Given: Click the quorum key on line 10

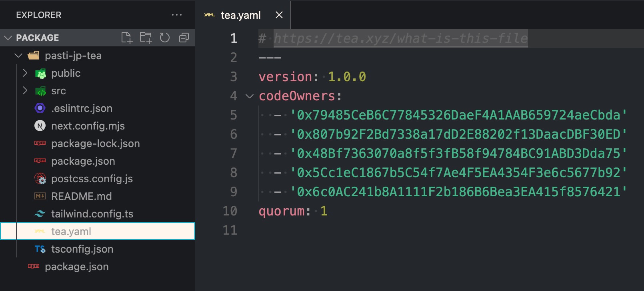Looking at the screenshot, I should [x=282, y=211].
